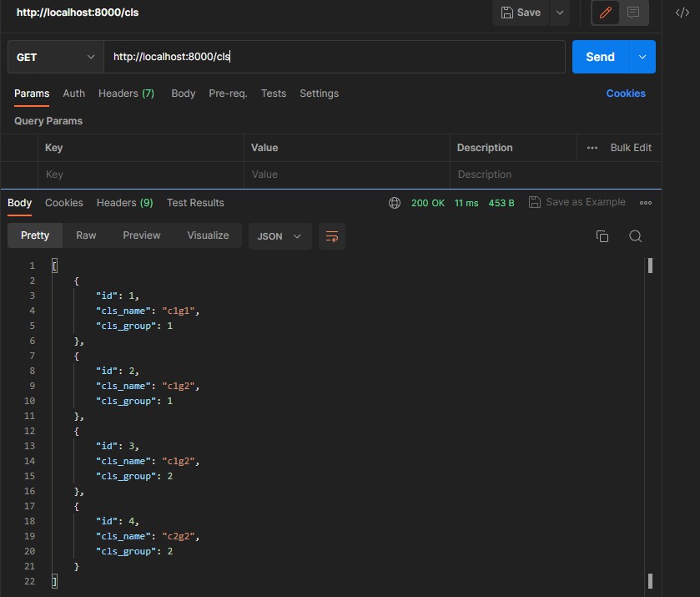
Task: Open the request Settings tab
Action: [x=319, y=94]
